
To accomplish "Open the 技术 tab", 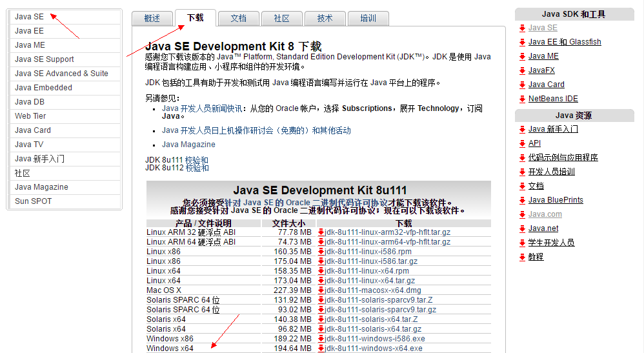I will [325, 19].
